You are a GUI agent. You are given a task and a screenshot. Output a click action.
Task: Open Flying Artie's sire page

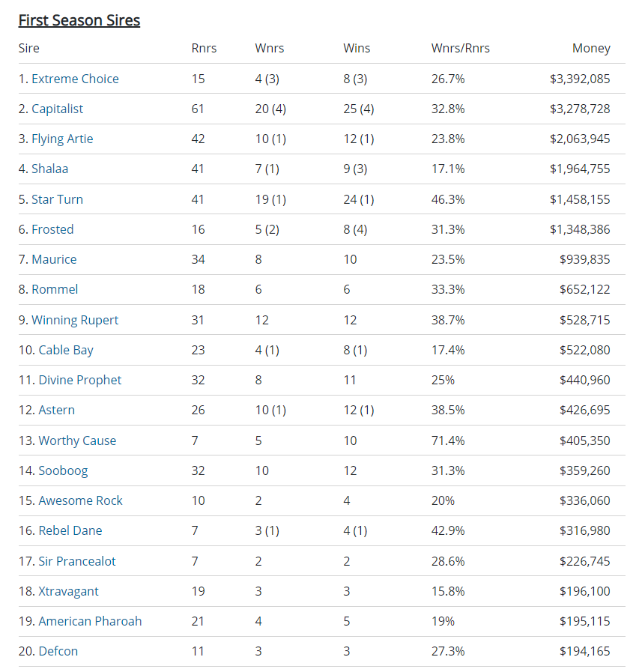click(62, 139)
